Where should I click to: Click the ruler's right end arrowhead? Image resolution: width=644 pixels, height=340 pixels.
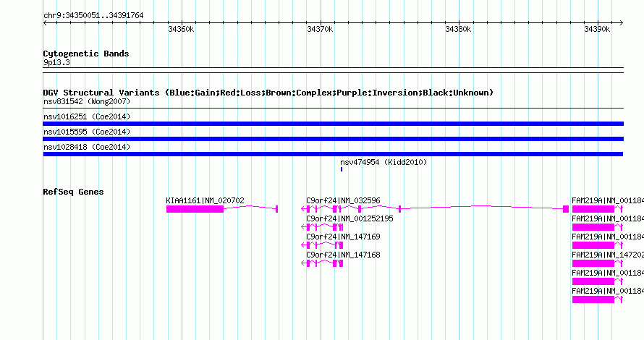pyautogui.click(x=622, y=23)
